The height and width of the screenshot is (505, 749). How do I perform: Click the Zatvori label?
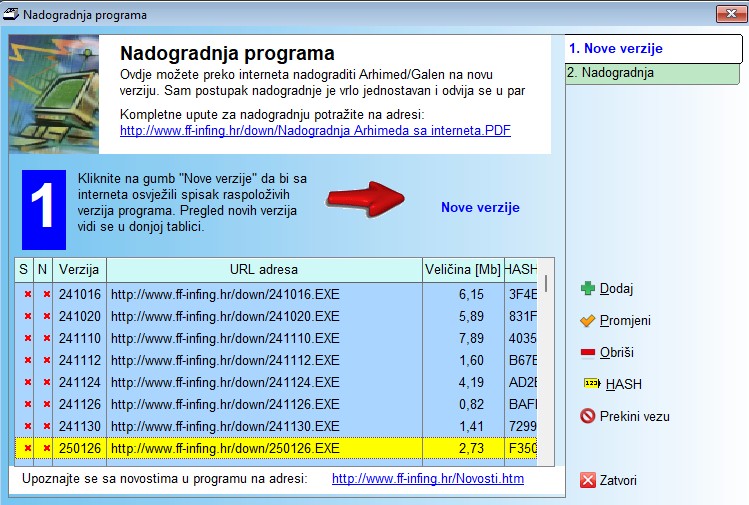click(618, 480)
